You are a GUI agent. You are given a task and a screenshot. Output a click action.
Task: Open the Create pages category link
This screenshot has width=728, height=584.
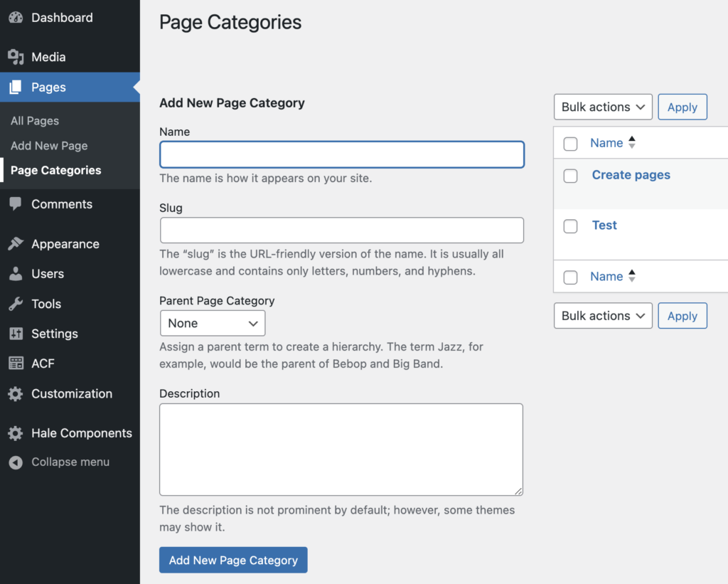click(x=631, y=175)
